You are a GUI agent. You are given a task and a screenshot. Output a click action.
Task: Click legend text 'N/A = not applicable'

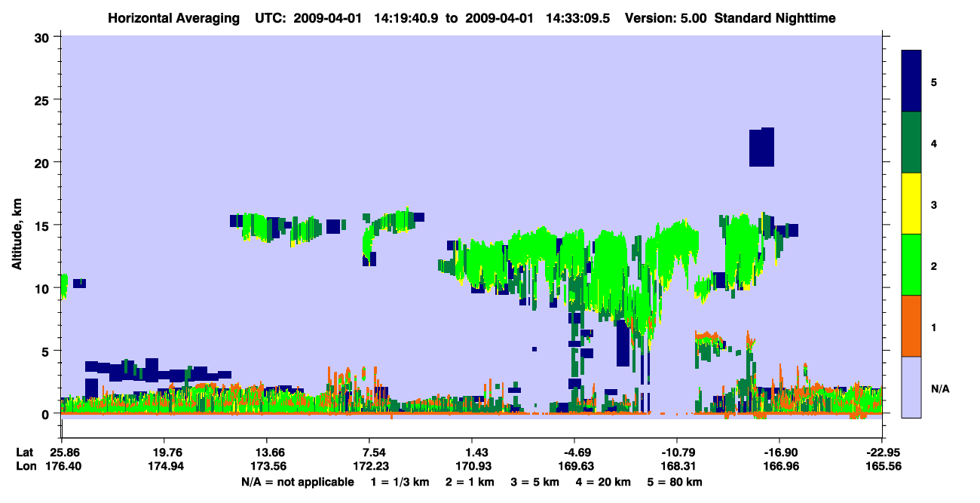(297, 482)
